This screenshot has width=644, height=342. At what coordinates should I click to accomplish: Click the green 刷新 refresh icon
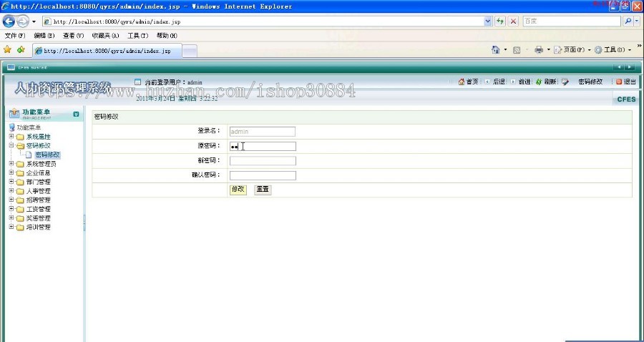tap(539, 82)
